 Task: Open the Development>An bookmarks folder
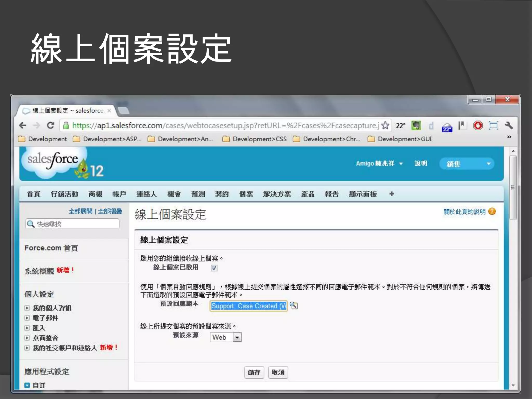(x=180, y=139)
